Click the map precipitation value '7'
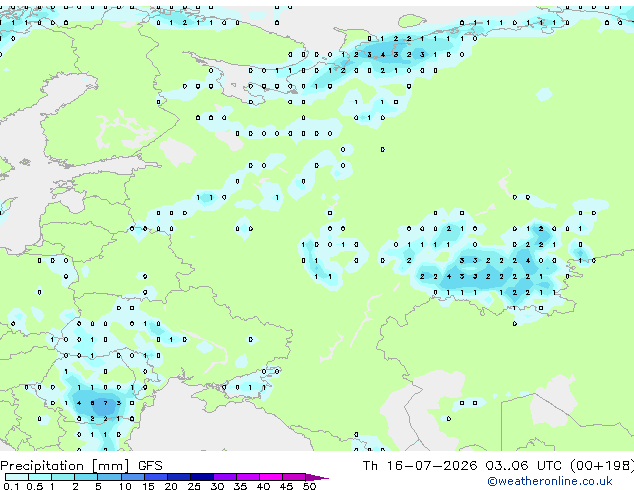The height and width of the screenshot is (490, 634). pyautogui.click(x=106, y=403)
